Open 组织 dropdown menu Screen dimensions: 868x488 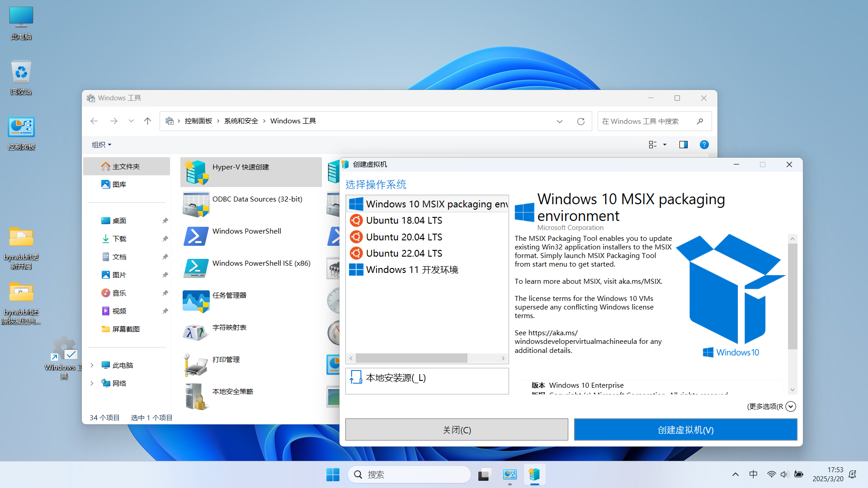(101, 145)
